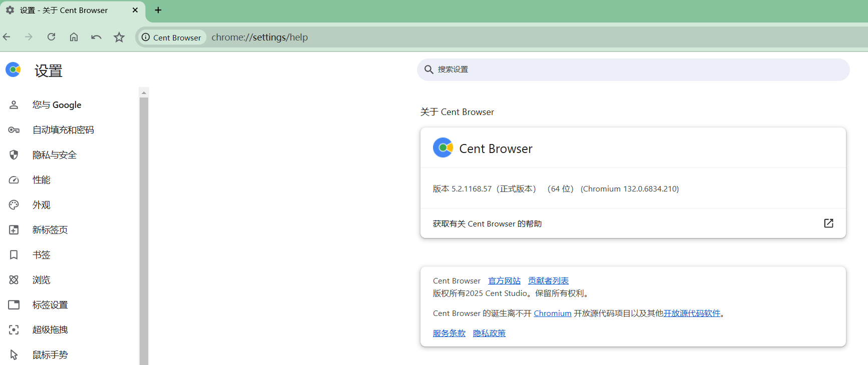Click the key icon next to 自动填充和密码
The height and width of the screenshot is (365, 868).
[x=14, y=130]
